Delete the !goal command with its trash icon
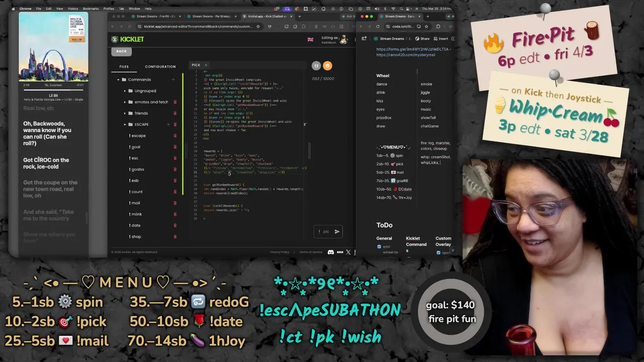The width and height of the screenshot is (644, 362). (175, 147)
